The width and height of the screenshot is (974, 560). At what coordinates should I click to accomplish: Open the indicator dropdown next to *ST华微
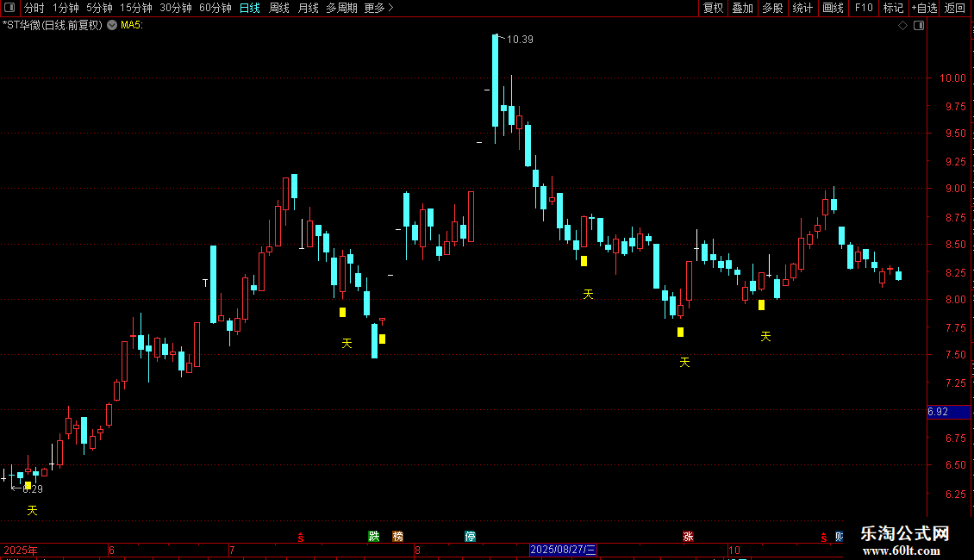112,26
